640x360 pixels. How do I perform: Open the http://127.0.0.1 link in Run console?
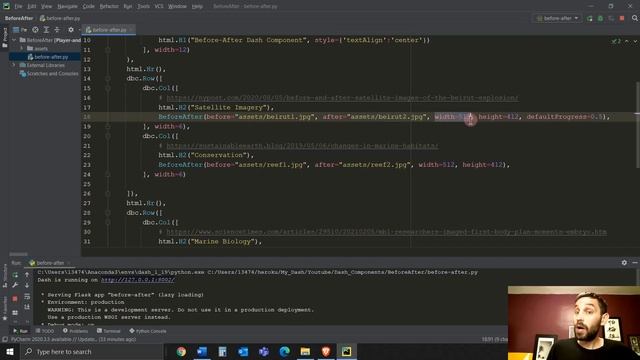pos(138,280)
